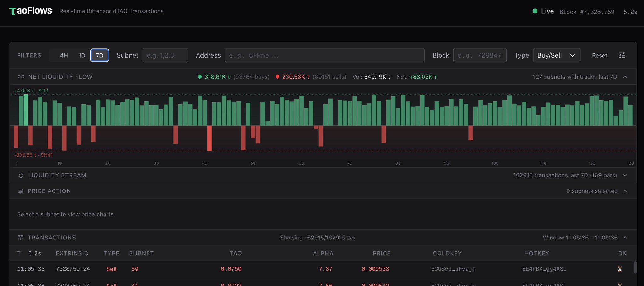
Task: Expand the Liquidity Stream section
Action: pyautogui.click(x=625, y=175)
